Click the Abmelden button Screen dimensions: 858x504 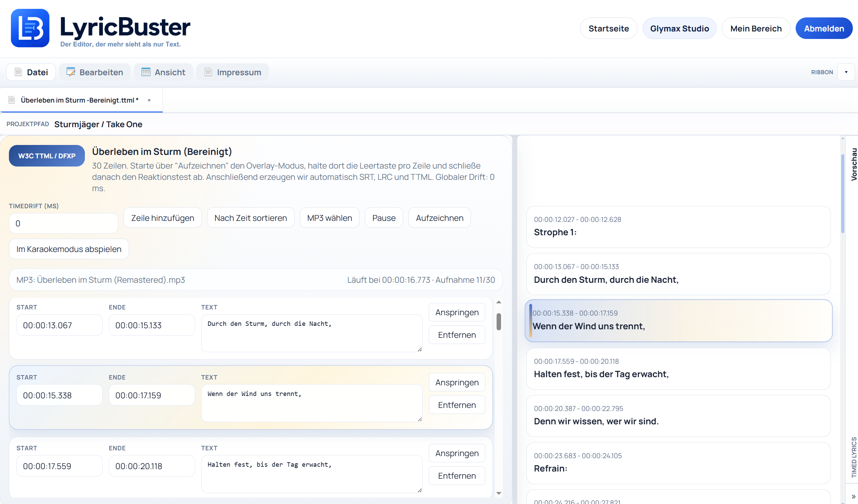tap(824, 28)
